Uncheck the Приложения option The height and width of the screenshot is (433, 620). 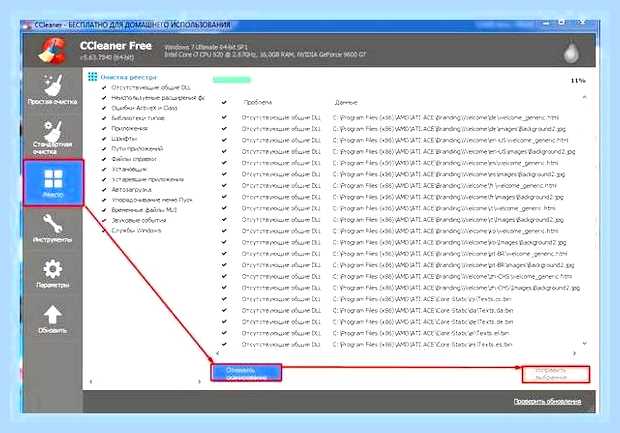104,129
